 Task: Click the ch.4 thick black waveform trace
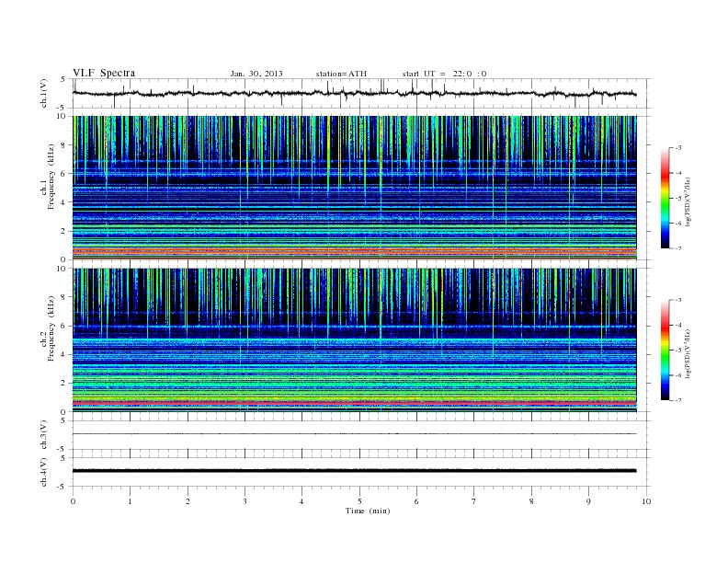(x=354, y=471)
